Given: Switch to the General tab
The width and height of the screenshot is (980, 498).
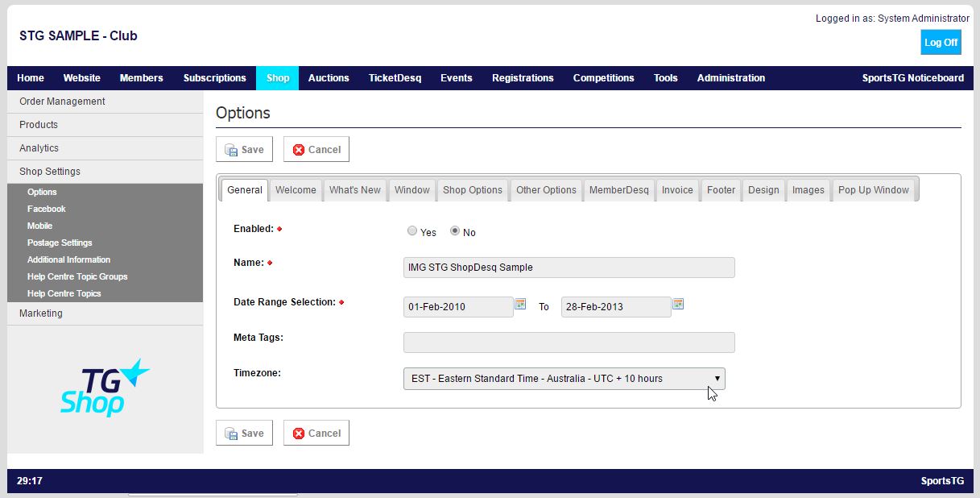Looking at the screenshot, I should (x=245, y=190).
